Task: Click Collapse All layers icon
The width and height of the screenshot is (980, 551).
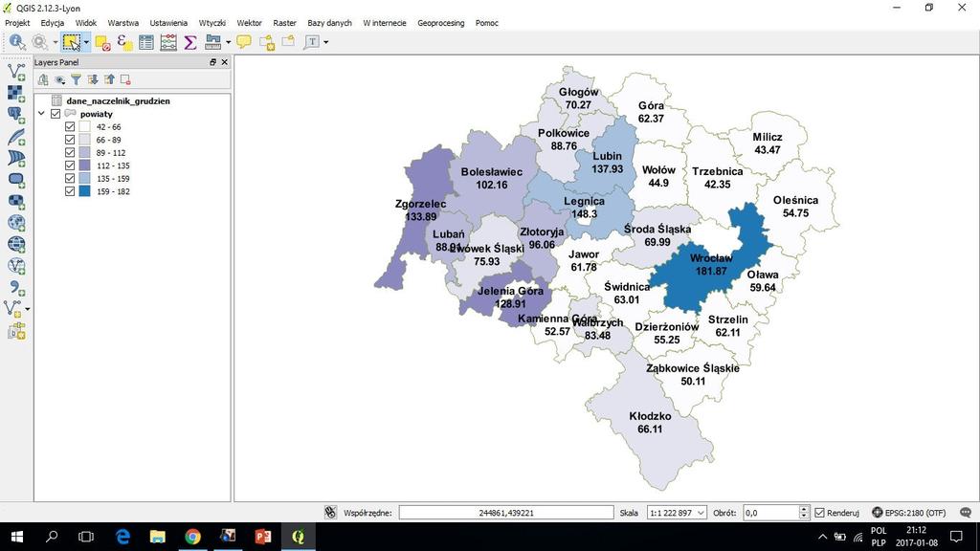Action: (109, 79)
